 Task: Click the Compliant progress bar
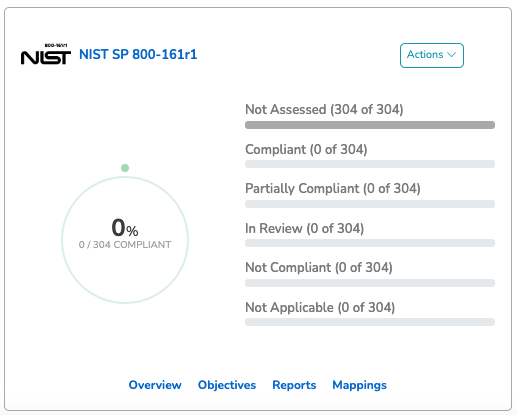(370, 164)
